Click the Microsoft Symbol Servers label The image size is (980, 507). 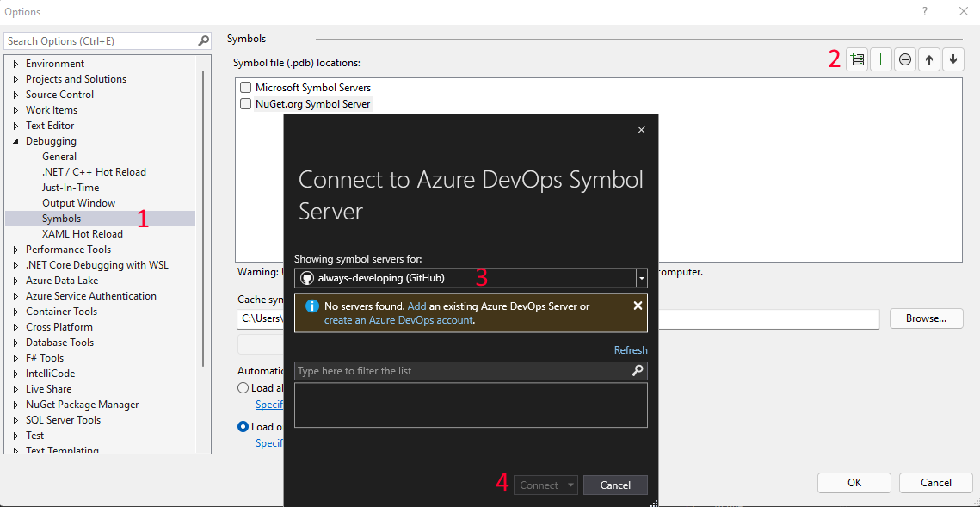(313, 88)
